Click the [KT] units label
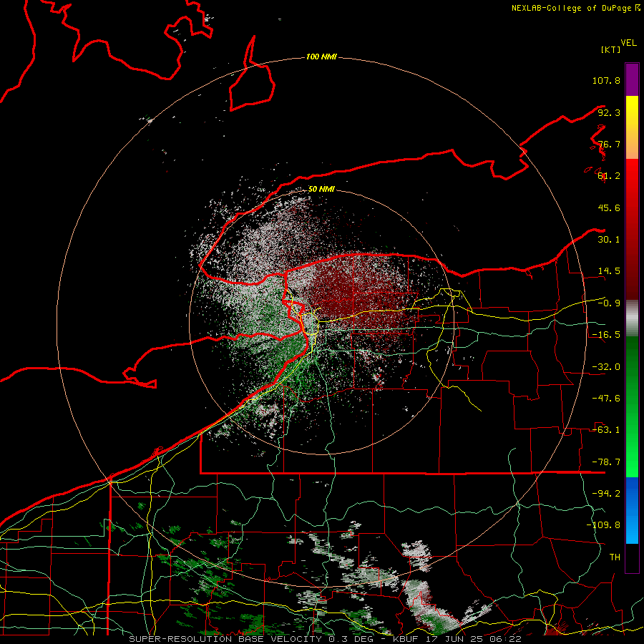The image size is (644, 644). click(x=611, y=49)
